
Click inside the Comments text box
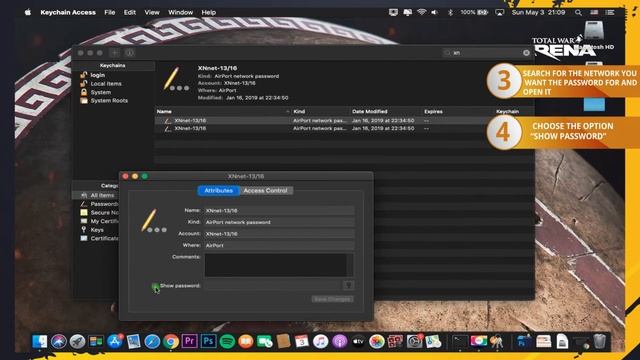pos(276,265)
